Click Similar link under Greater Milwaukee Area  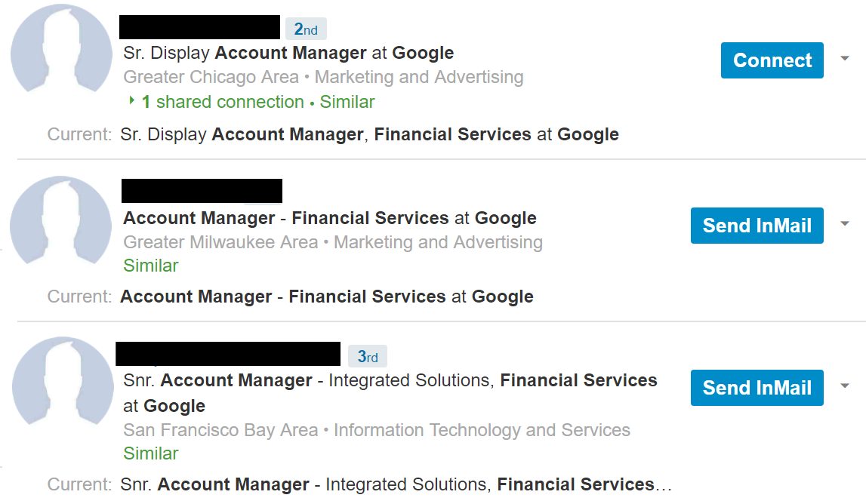click(151, 266)
